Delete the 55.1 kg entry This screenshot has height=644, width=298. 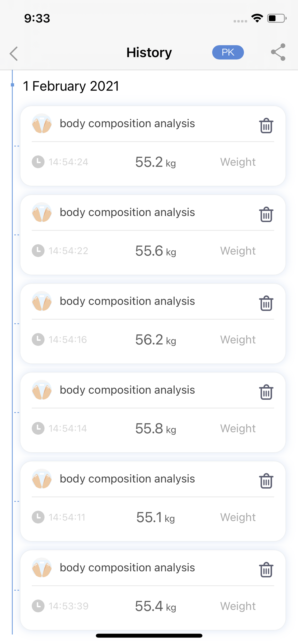pyautogui.click(x=266, y=481)
